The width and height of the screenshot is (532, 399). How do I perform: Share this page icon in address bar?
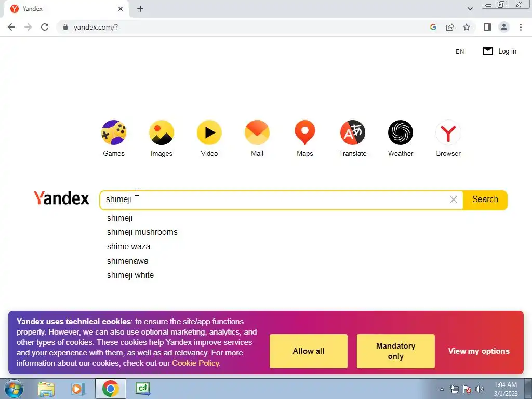[x=450, y=27]
